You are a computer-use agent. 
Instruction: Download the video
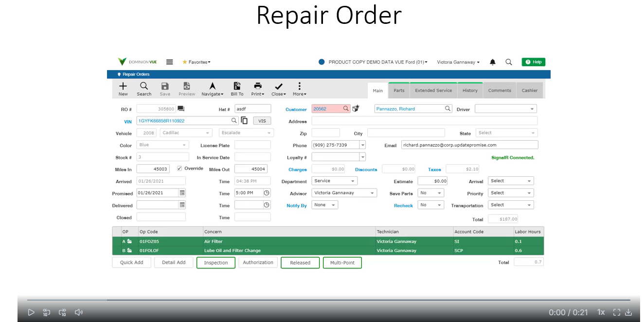point(628,312)
